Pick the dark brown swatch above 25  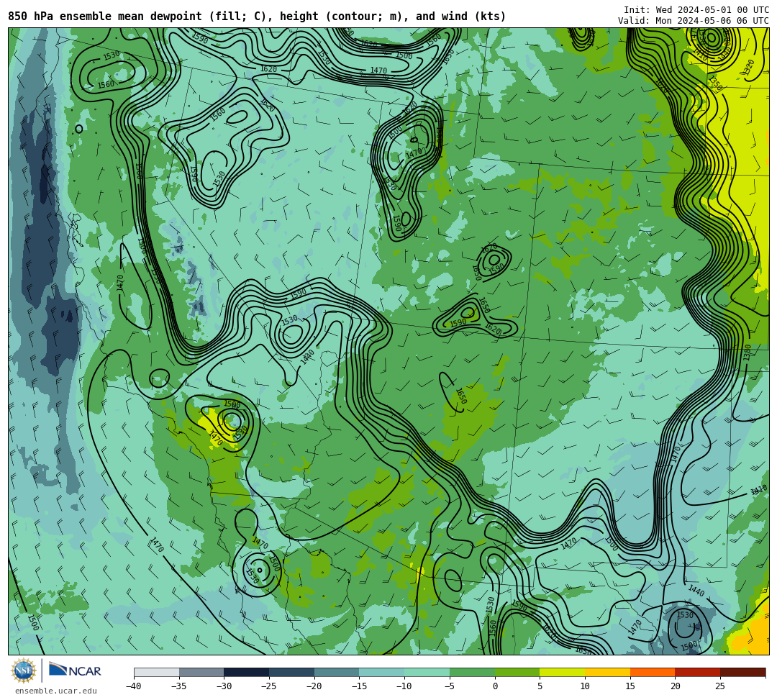742,672
